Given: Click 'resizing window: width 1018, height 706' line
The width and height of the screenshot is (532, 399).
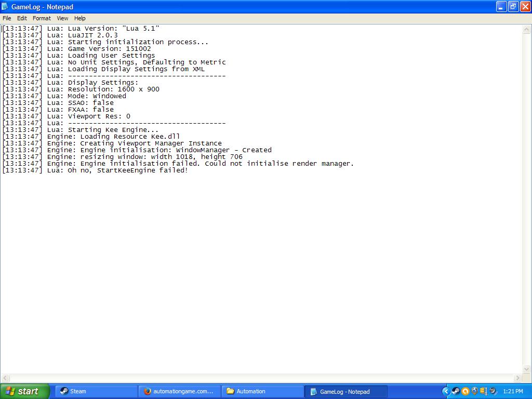Looking at the screenshot, I should 123,157.
